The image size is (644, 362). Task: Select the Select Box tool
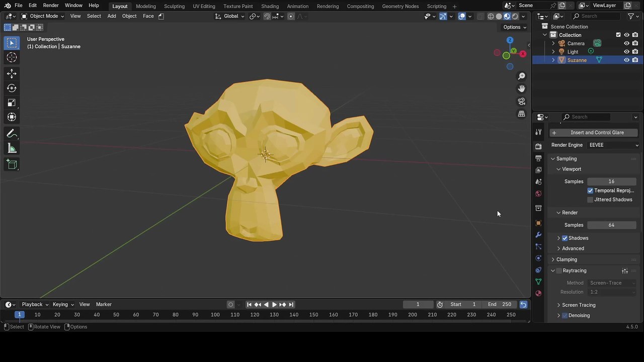[x=12, y=43]
